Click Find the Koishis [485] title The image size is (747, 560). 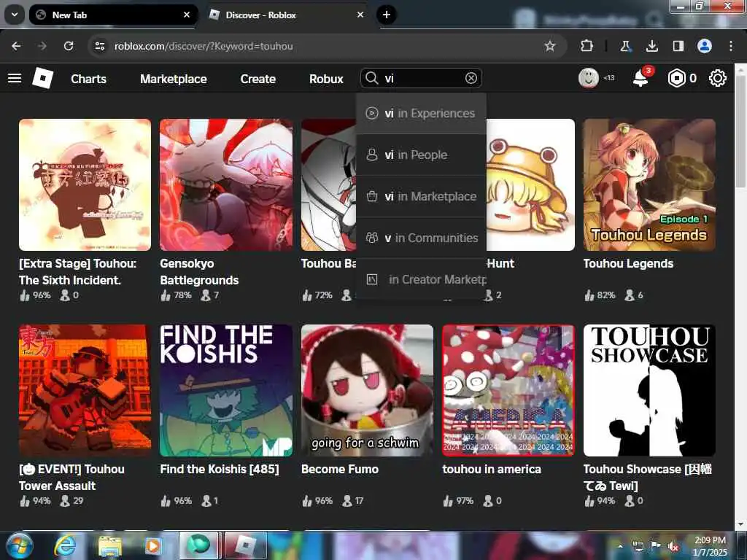pos(220,469)
